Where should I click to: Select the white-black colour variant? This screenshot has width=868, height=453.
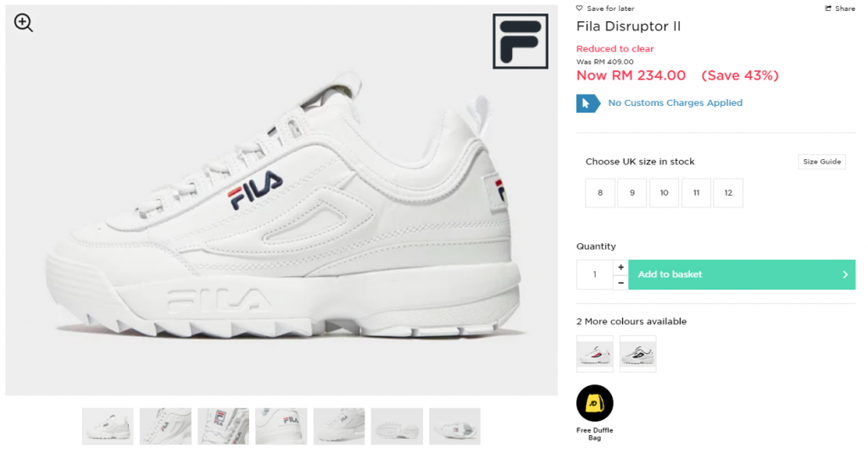637,353
